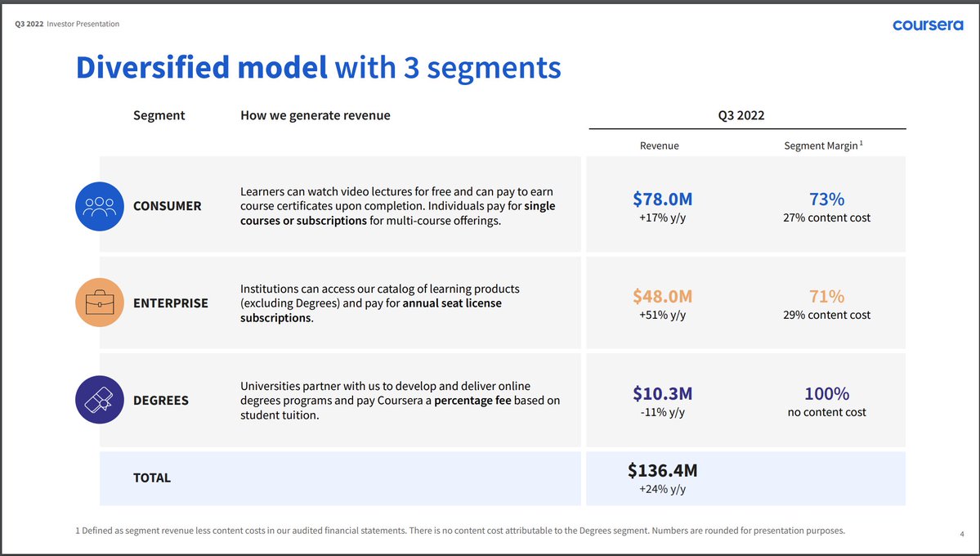Viewport: 980px width, 556px height.
Task: Select the CONSUMER row label
Action: point(167,206)
